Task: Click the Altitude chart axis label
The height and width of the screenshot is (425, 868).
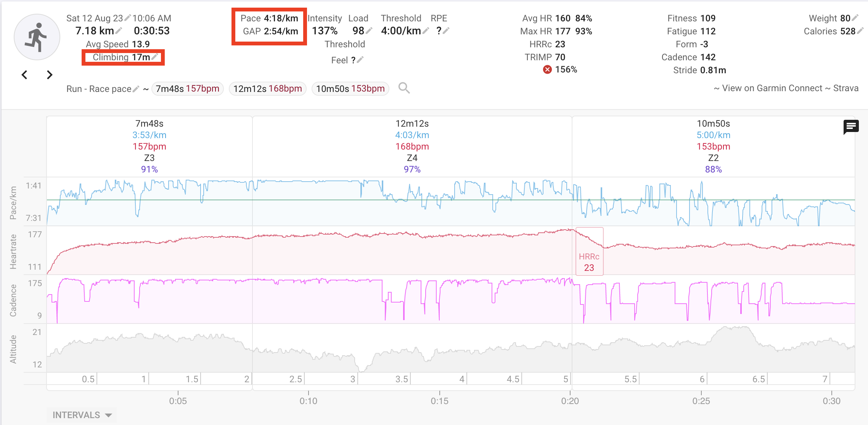Action: [x=13, y=349]
